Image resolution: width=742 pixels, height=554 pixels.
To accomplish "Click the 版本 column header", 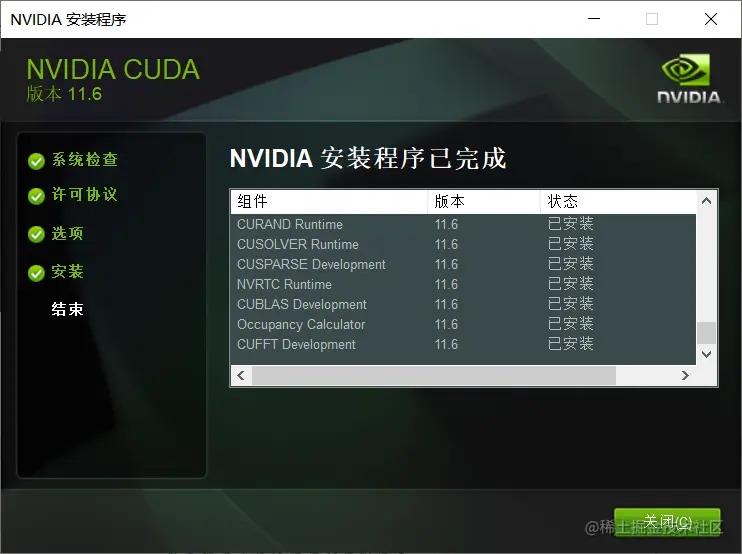I will (x=484, y=202).
